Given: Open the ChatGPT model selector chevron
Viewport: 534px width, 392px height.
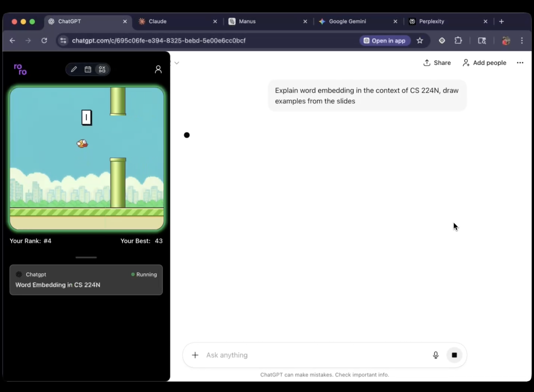Looking at the screenshot, I should coord(177,63).
